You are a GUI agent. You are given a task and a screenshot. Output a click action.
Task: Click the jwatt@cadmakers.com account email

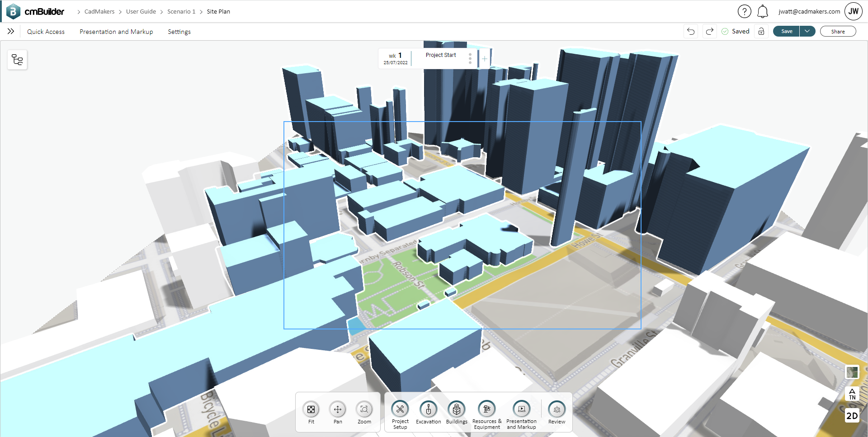(x=809, y=12)
